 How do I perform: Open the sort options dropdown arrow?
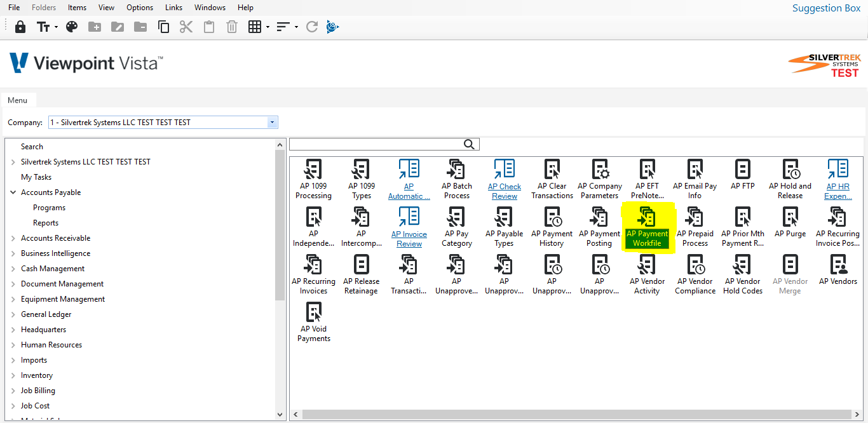pos(296,27)
